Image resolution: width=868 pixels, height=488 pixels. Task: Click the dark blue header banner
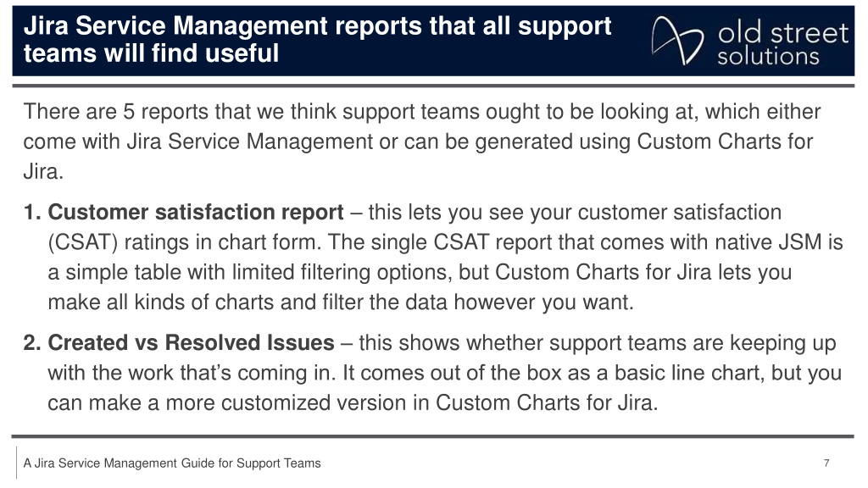coord(433,41)
